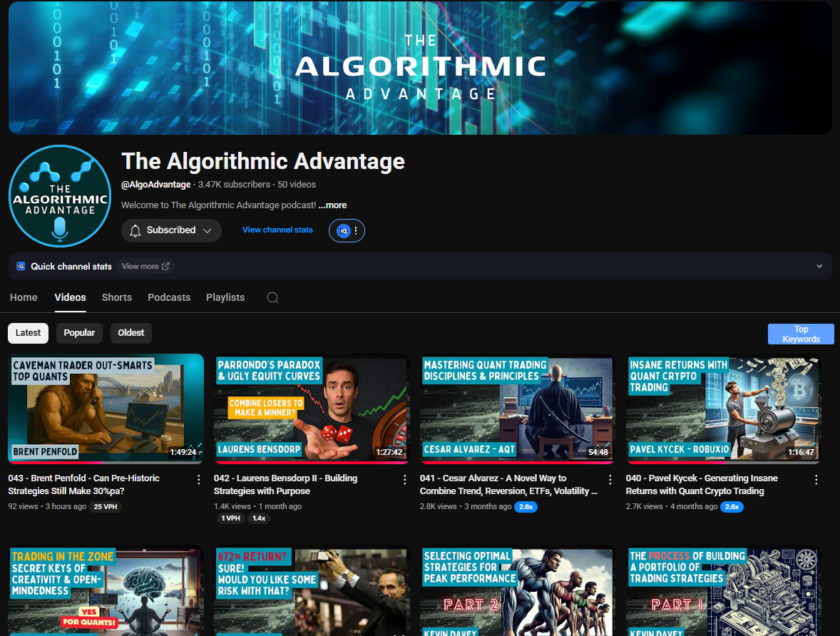Play Caveman Trader Out-Smarts Top Quants thumbnail

pyautogui.click(x=106, y=409)
